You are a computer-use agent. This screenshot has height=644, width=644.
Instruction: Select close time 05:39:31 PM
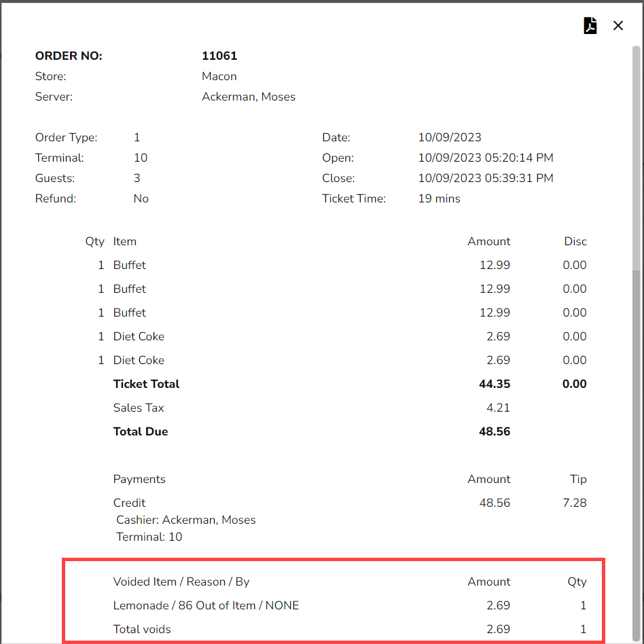click(519, 178)
